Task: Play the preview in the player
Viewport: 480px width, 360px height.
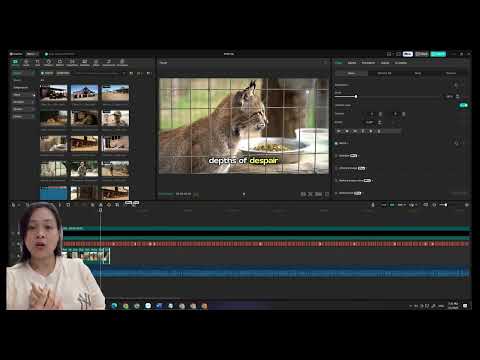Action: 244,194
